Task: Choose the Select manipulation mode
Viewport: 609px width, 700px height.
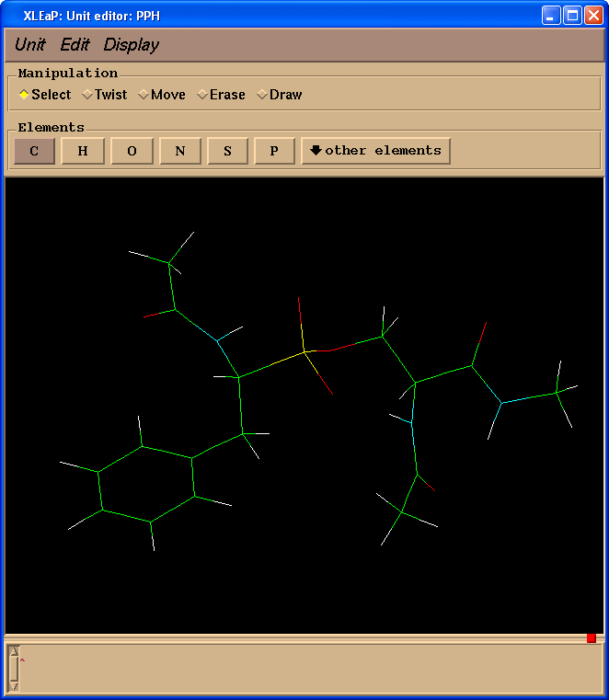Action: pyautogui.click(x=45, y=95)
